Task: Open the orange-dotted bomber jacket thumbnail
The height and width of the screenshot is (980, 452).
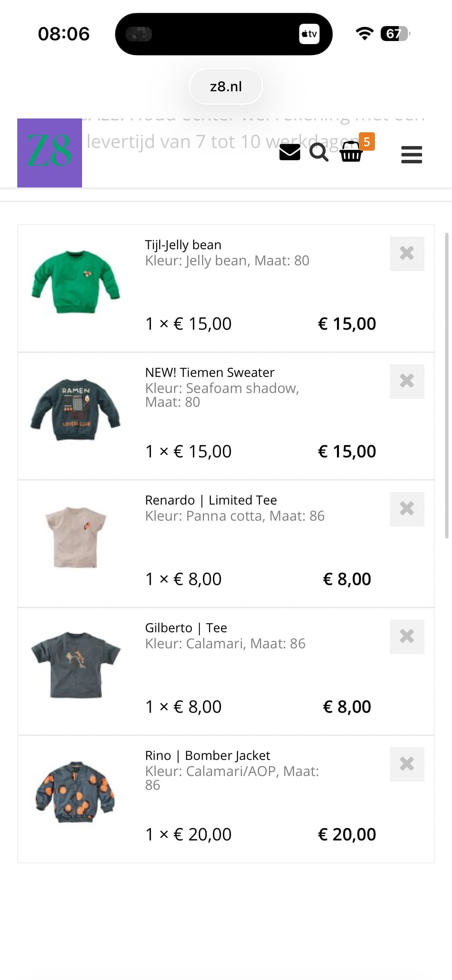Action: click(x=76, y=792)
